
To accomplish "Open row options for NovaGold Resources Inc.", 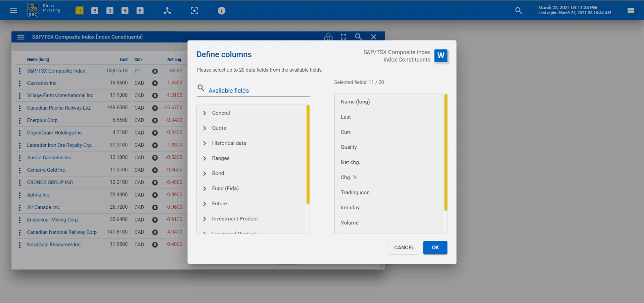I will pos(20,244).
